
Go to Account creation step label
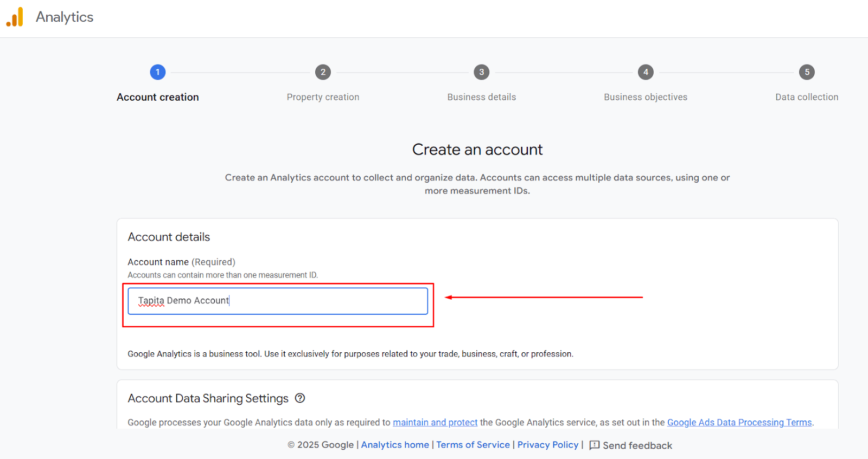point(158,97)
